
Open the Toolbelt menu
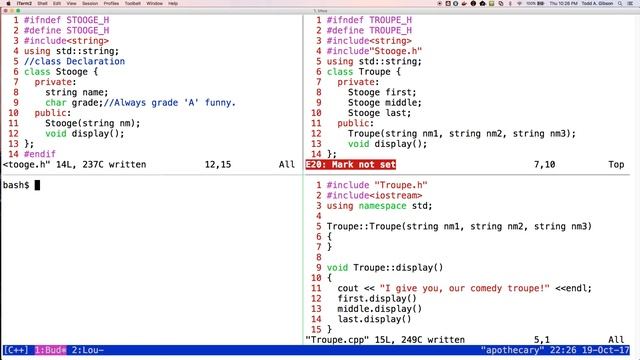click(x=133, y=3)
